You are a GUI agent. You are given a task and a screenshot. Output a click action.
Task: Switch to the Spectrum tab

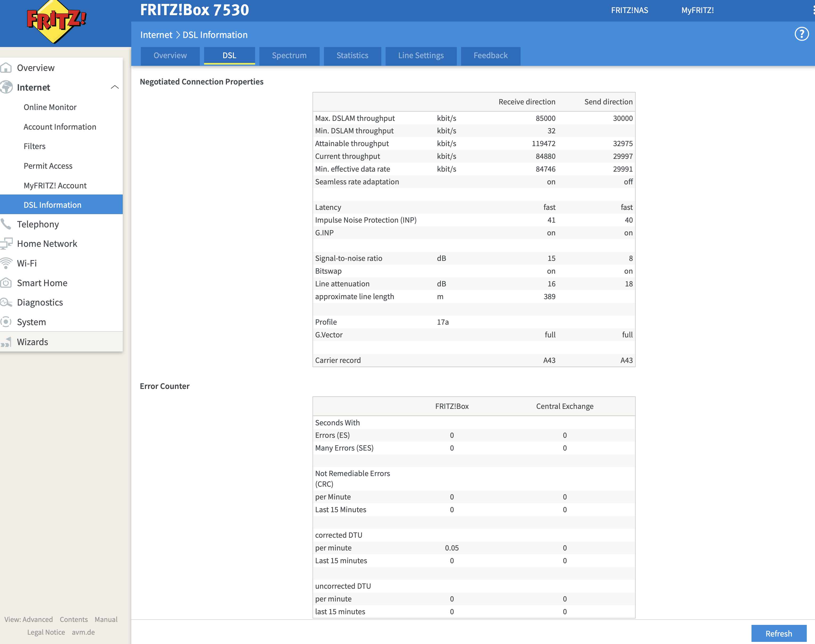coord(289,56)
